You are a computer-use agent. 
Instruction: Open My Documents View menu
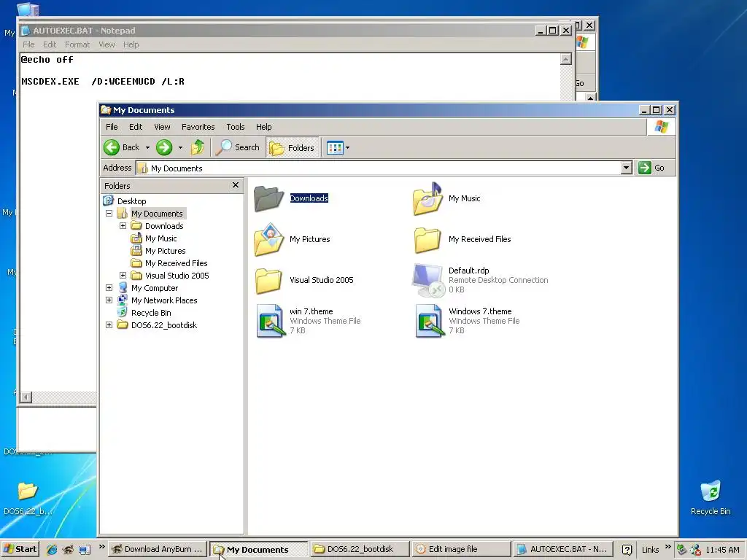(x=162, y=127)
